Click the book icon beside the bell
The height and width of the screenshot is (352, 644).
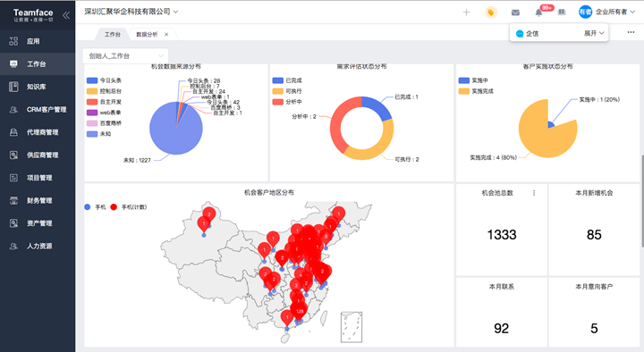point(562,13)
